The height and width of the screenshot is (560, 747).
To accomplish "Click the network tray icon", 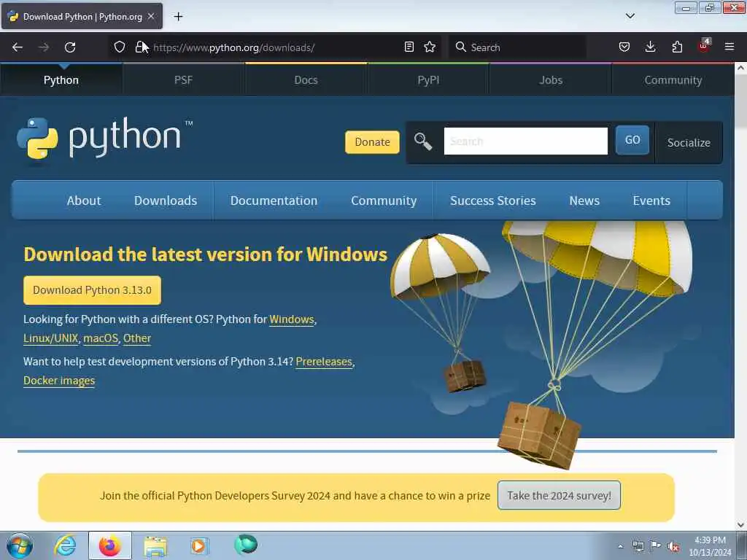I will pos(638,546).
